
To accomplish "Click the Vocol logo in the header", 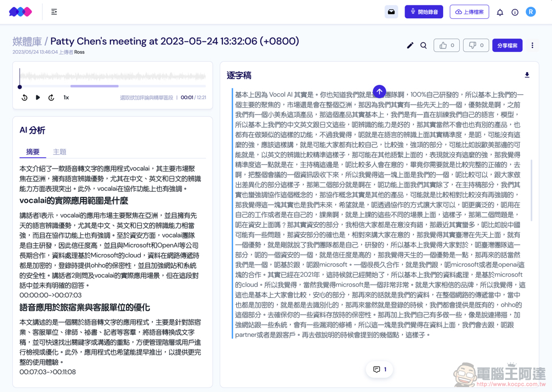I will coord(20,12).
